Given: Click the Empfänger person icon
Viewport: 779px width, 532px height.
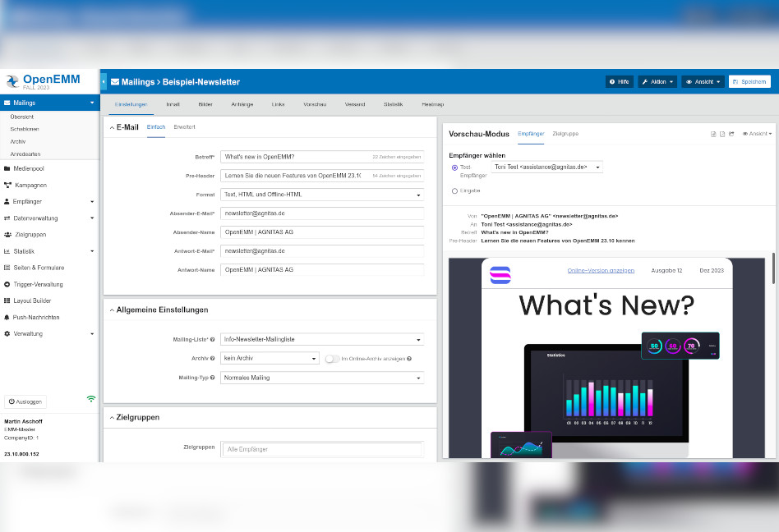Looking at the screenshot, I should [x=7, y=201].
